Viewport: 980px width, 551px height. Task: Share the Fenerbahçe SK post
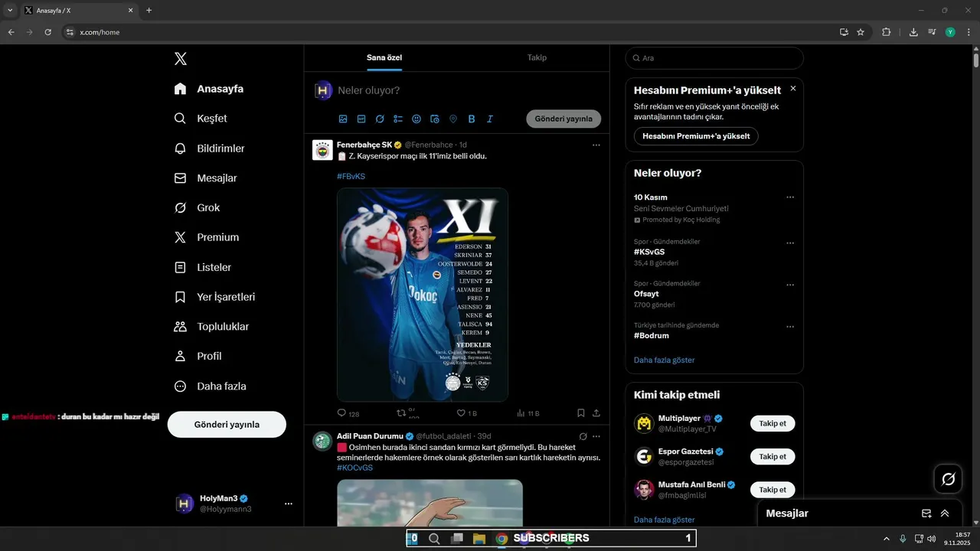pos(596,413)
